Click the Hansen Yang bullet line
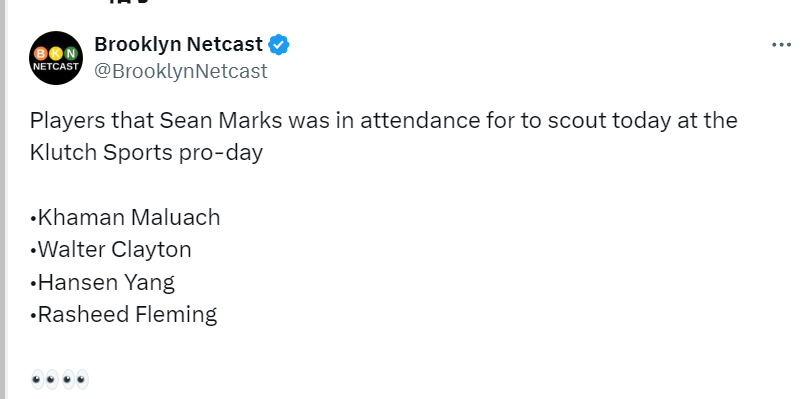Screen dimensions: 812x399 [103, 282]
